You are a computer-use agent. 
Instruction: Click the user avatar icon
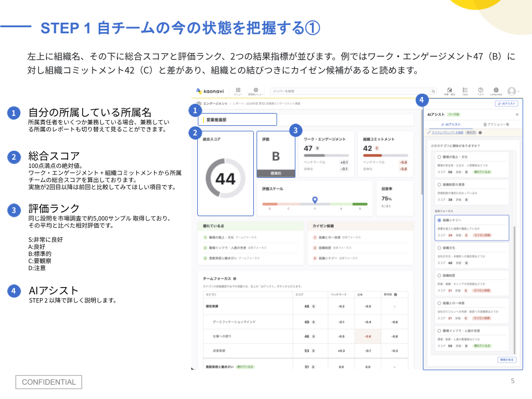click(x=511, y=91)
